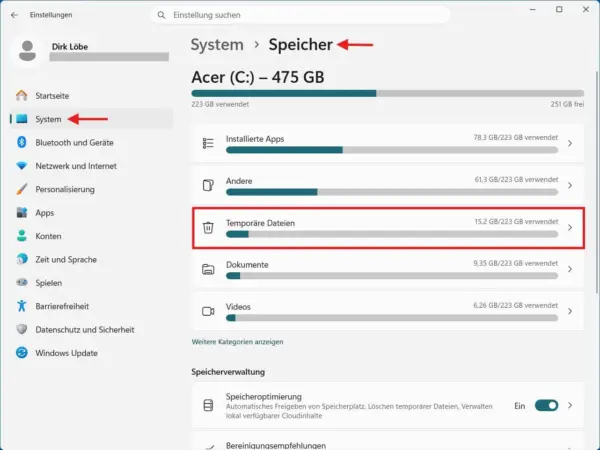Click the Ein toggle state label
This screenshot has height=450, width=600.
tap(520, 406)
